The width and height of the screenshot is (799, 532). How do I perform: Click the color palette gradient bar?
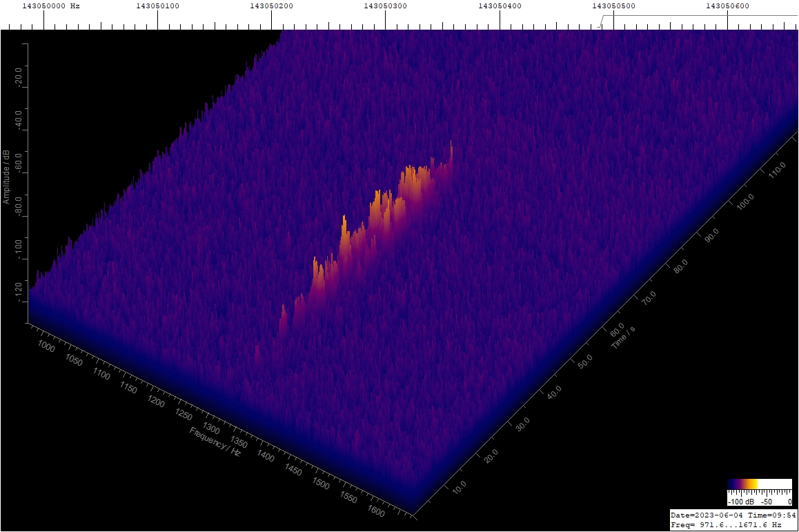(760, 484)
